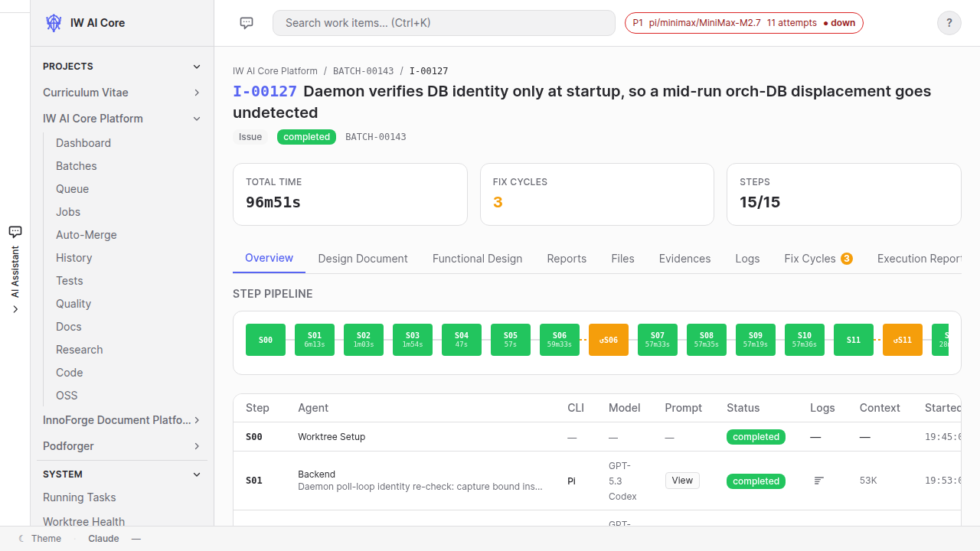View the S01 Backend prompt

coord(682,481)
